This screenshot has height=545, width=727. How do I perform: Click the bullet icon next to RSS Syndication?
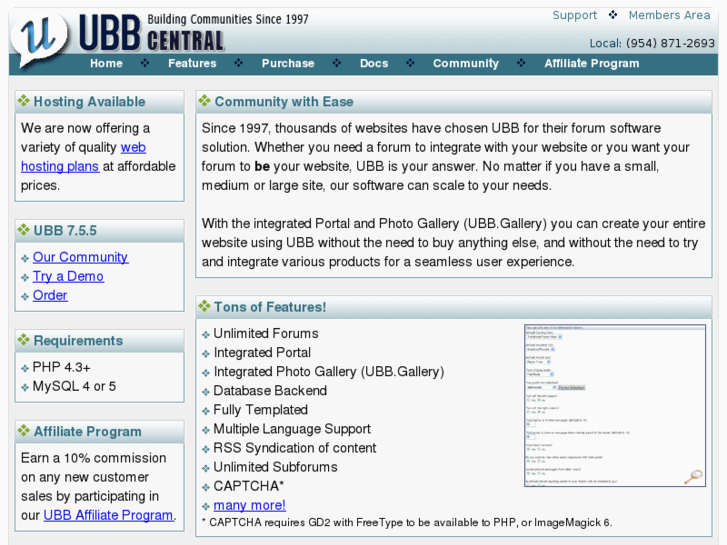(x=206, y=449)
